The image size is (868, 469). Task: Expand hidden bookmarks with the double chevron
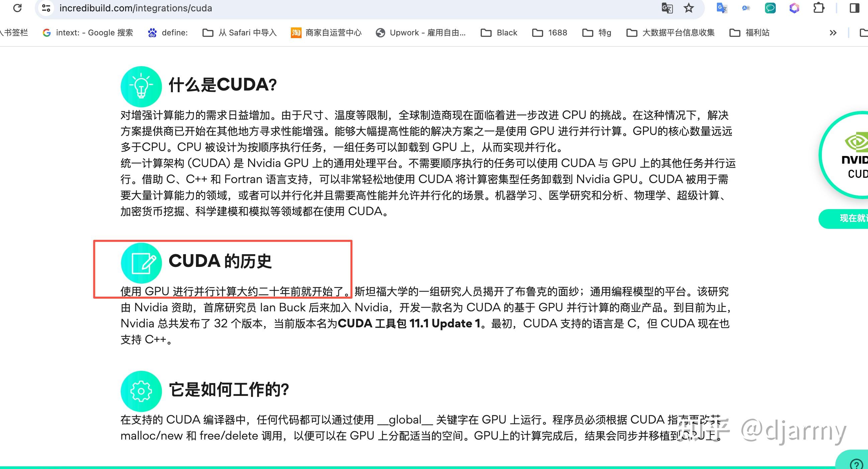click(x=833, y=33)
